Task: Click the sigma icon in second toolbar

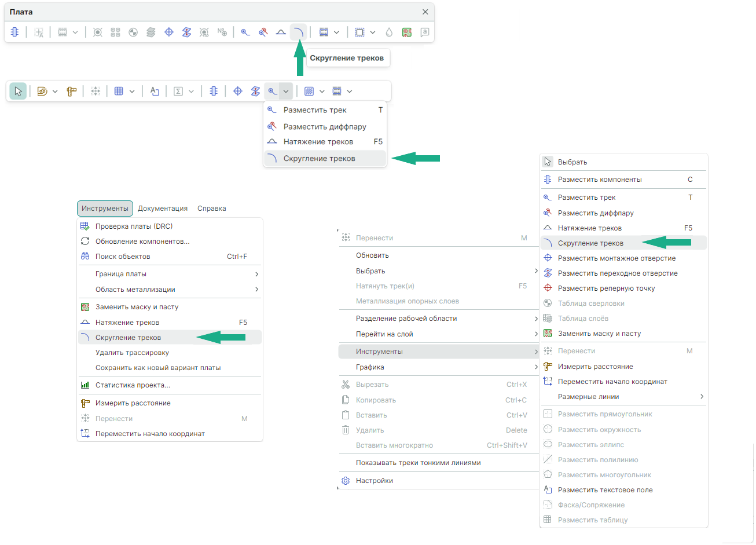Action: (178, 92)
